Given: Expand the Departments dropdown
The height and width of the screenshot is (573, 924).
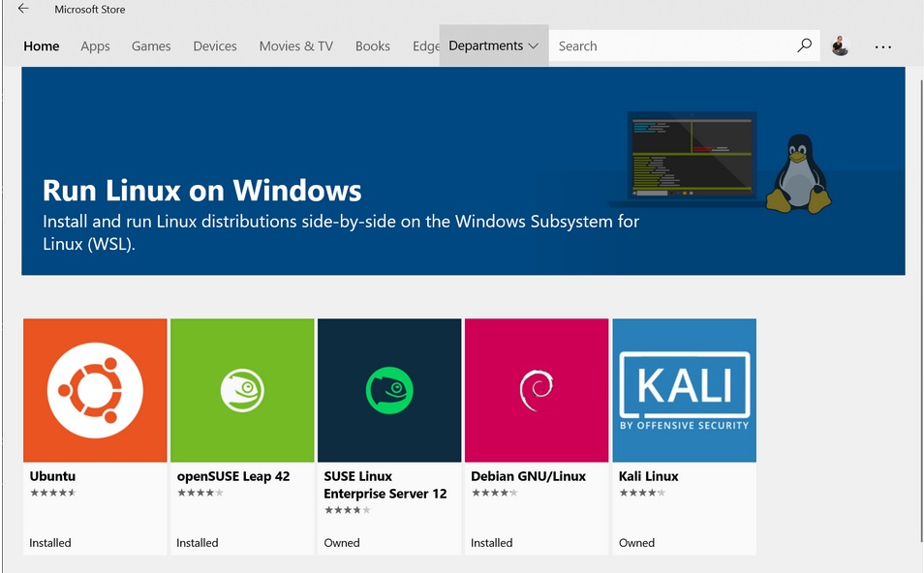Looking at the screenshot, I should pyautogui.click(x=493, y=45).
